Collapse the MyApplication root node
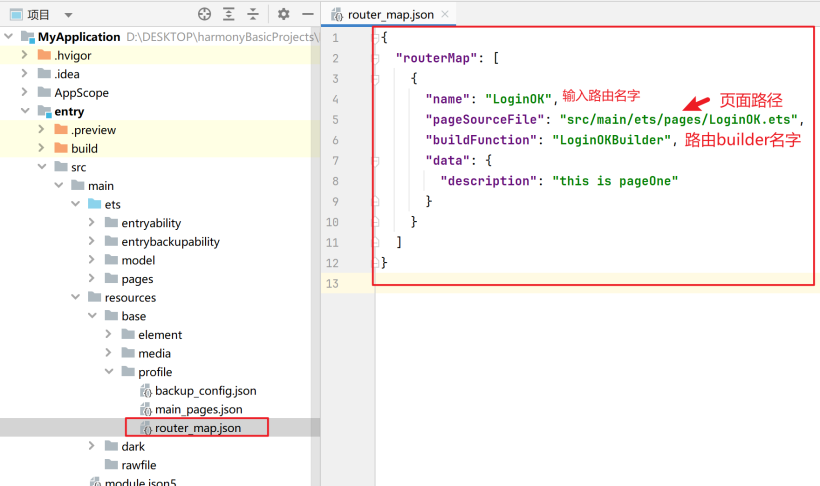The image size is (820, 486). coord(8,36)
